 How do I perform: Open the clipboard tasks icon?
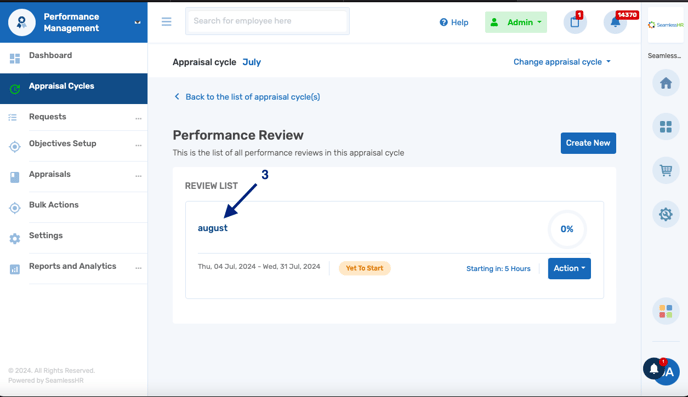[575, 22]
